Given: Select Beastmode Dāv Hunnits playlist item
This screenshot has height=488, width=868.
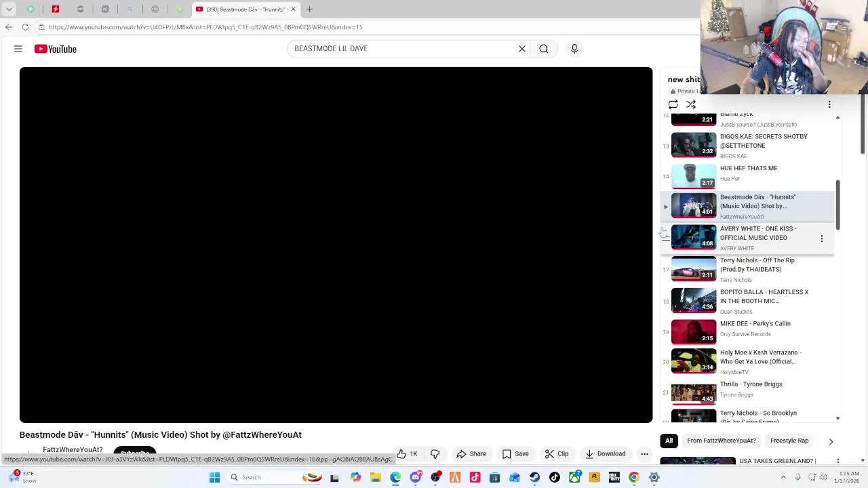Looking at the screenshot, I should click(x=749, y=207).
